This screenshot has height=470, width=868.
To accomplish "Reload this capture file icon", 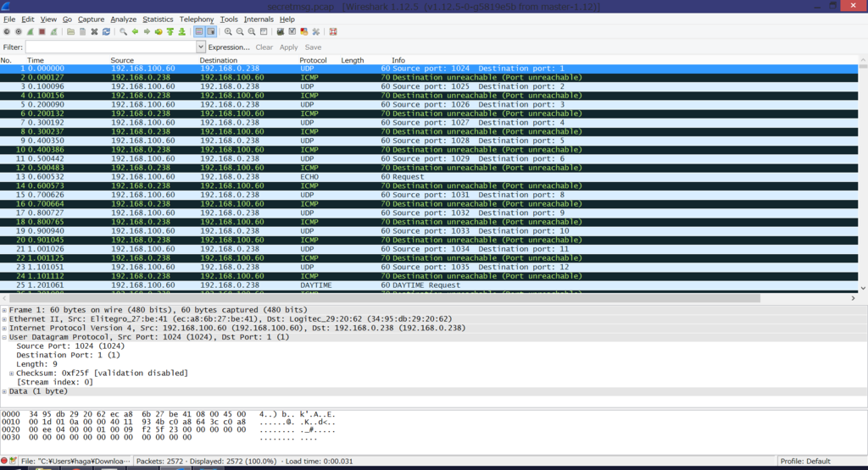I will coord(106,32).
